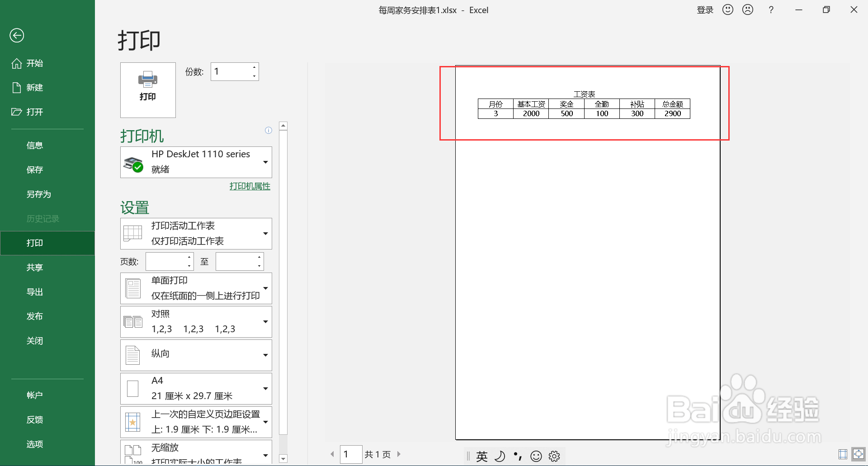Click the print preview page thumbnail
The image size is (868, 466).
click(x=588, y=252)
